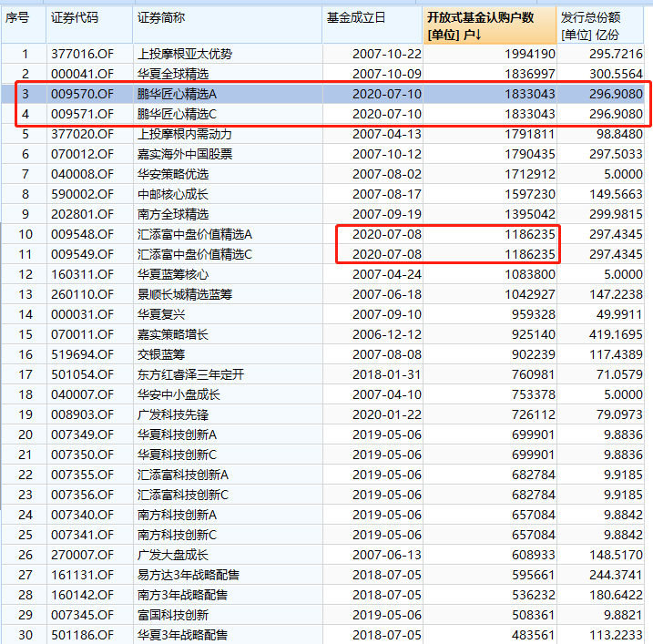
Task: Select fund name 南方科技创新A
Action: click(x=177, y=515)
